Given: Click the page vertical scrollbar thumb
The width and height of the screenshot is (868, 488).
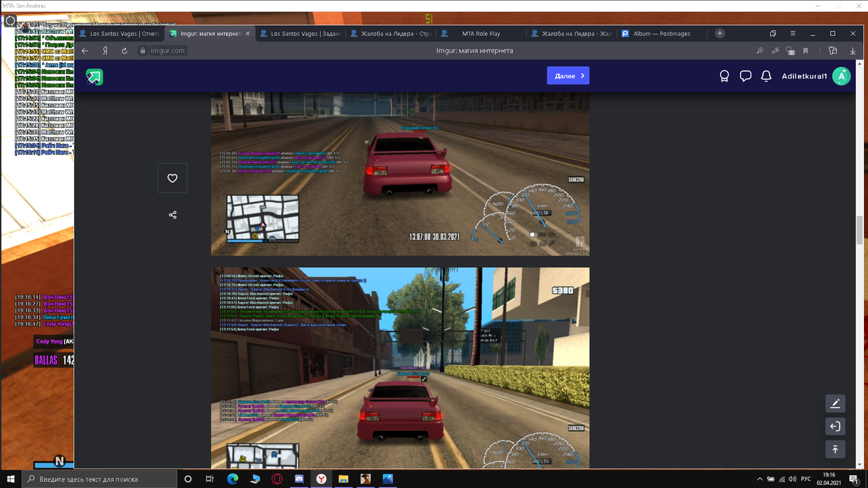Looking at the screenshot, I should tap(860, 230).
